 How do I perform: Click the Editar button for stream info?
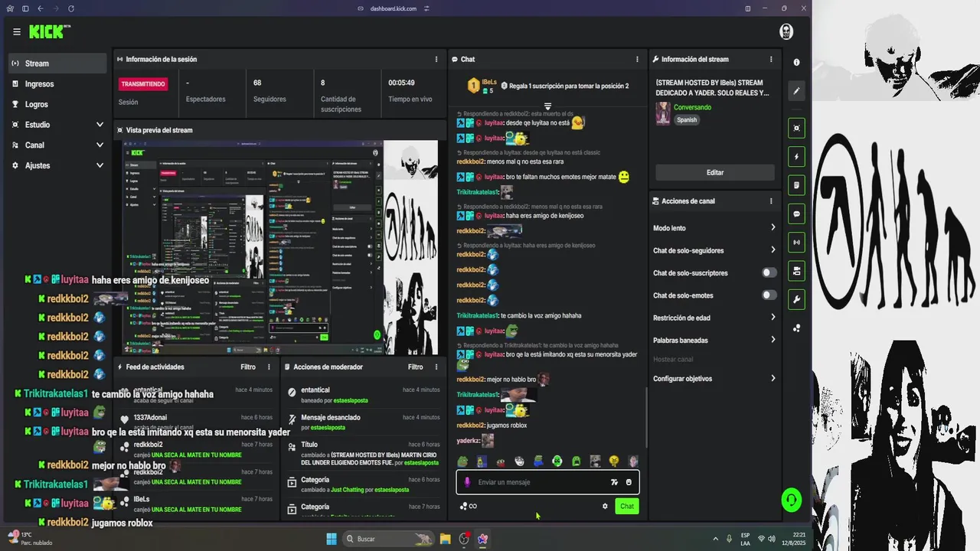click(715, 173)
